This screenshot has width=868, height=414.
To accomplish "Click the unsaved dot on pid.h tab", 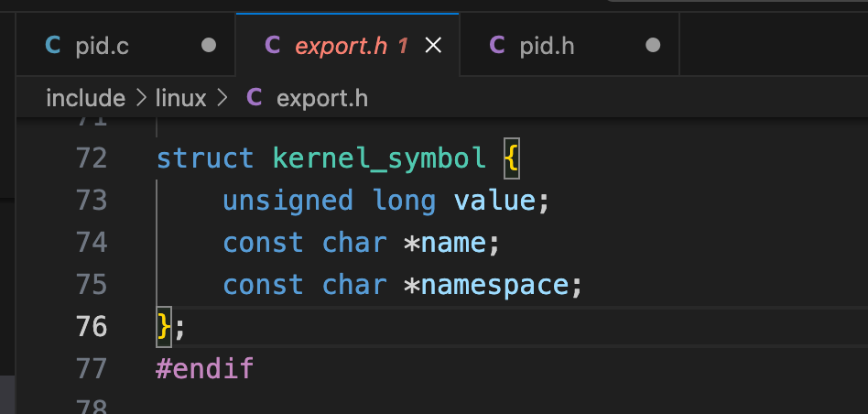I will click(653, 45).
